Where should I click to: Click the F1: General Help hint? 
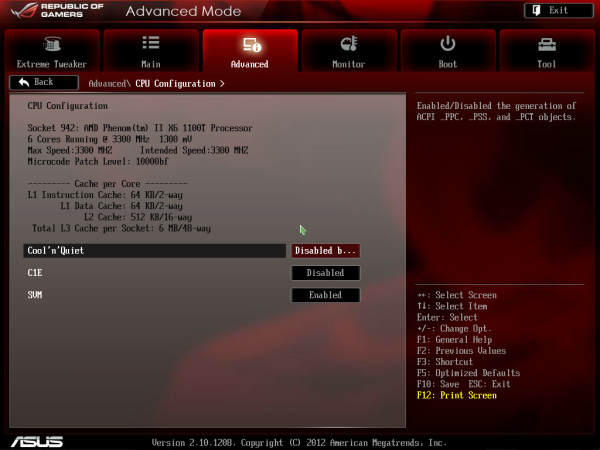(454, 340)
